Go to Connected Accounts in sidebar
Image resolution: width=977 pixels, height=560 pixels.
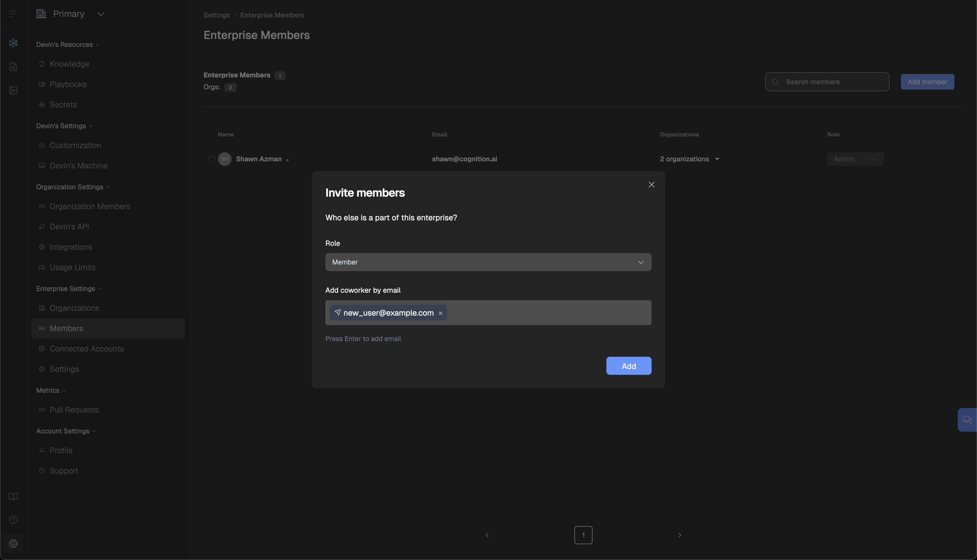tap(87, 349)
